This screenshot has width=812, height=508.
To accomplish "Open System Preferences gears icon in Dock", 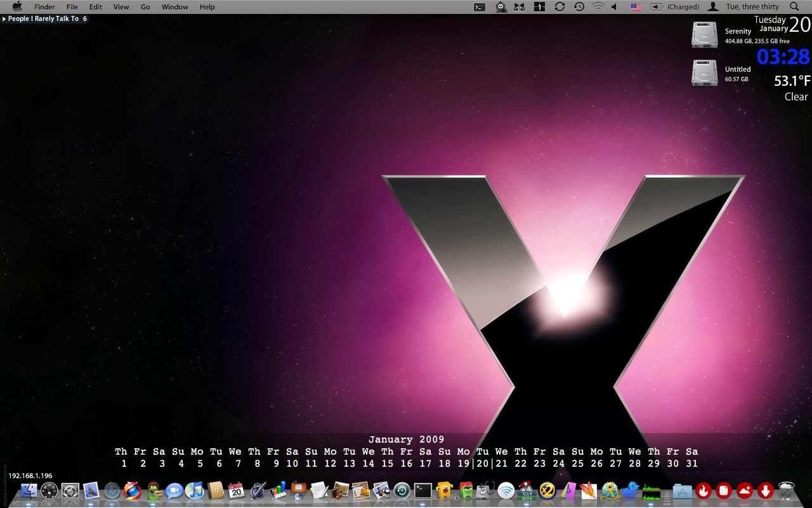I will tap(70, 490).
